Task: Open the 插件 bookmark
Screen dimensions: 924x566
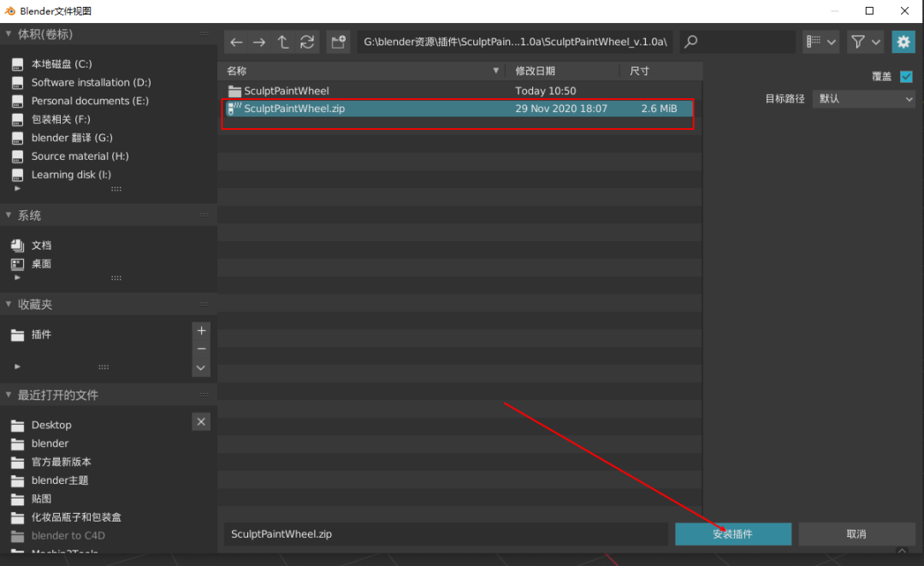Action: tap(41, 334)
